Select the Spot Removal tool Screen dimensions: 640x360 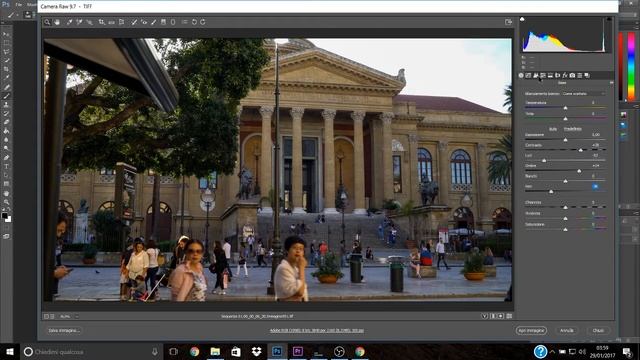pyautogui.click(x=134, y=22)
